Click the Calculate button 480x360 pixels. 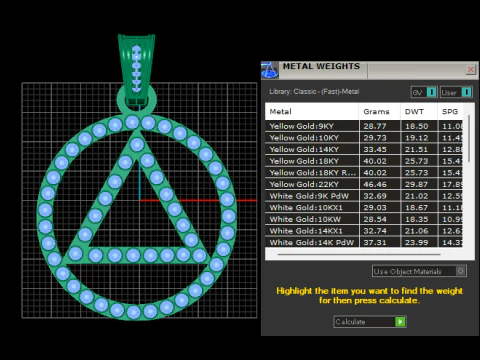pyautogui.click(x=370, y=322)
